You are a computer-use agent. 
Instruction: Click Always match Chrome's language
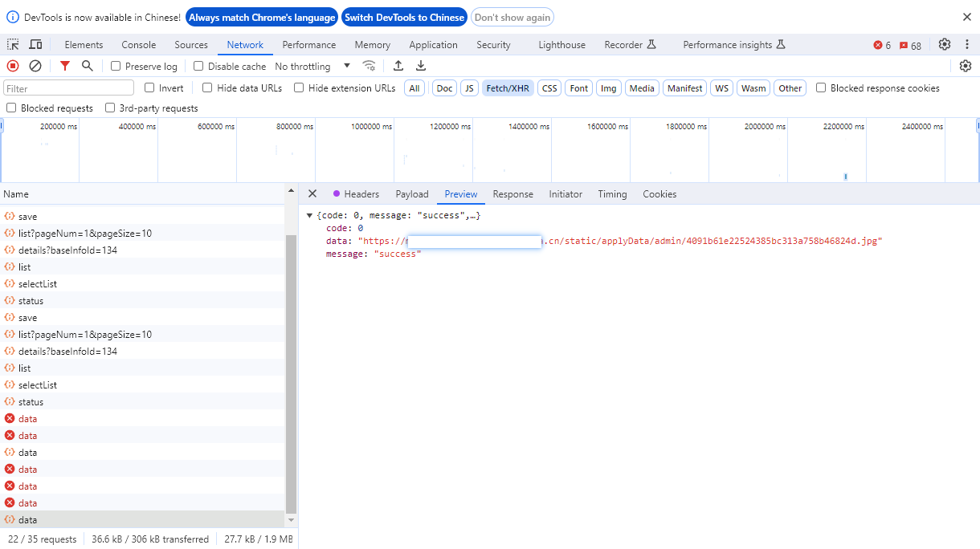pyautogui.click(x=262, y=17)
